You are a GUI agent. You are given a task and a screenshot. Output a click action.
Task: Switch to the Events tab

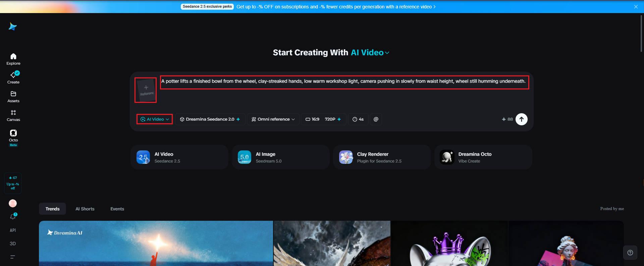click(117, 209)
